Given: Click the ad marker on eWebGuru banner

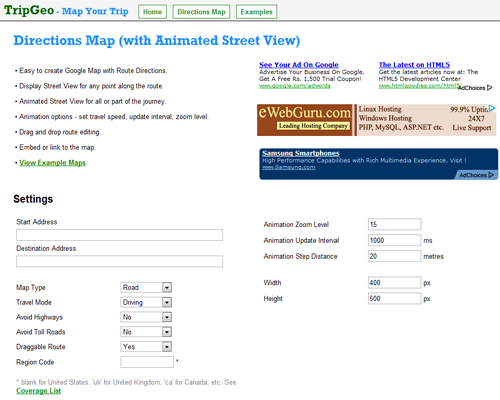Looking at the screenshot, I should tap(492, 108).
